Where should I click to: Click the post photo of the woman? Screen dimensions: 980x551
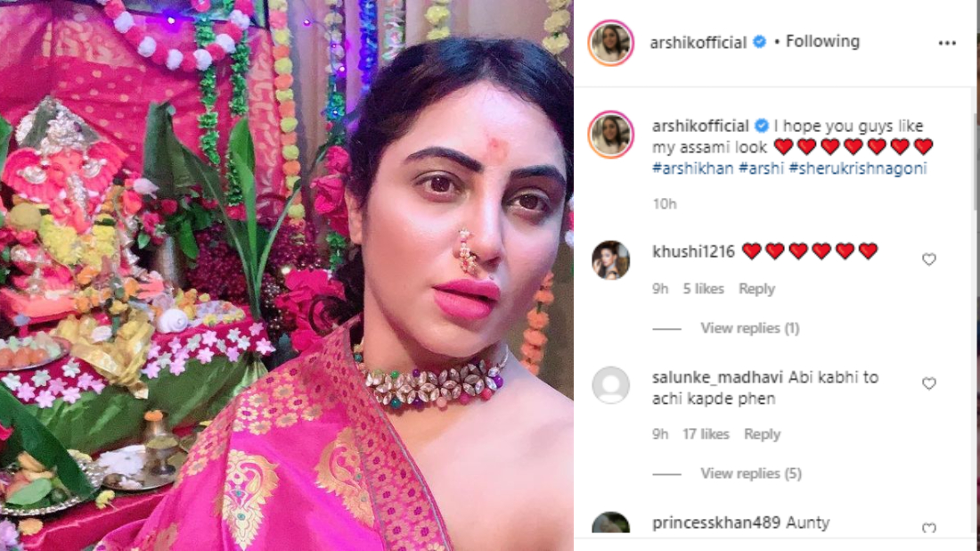click(286, 275)
